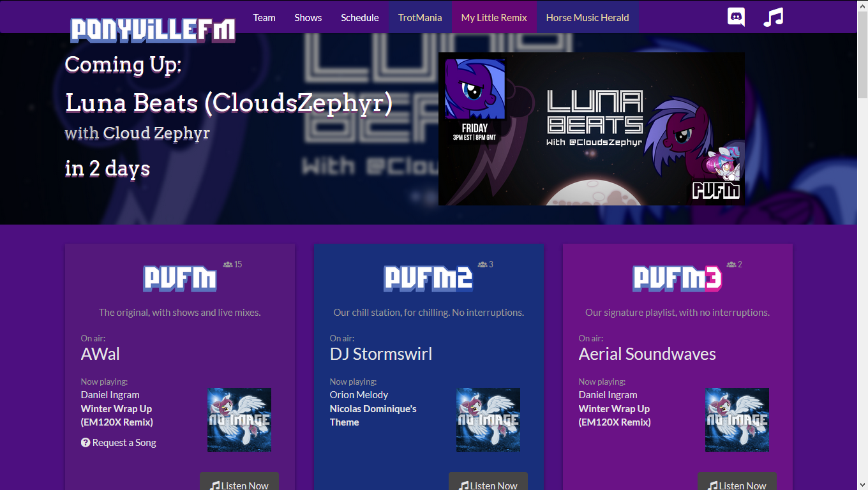The width and height of the screenshot is (868, 490).
Task: Go to the TrotMania tab
Action: (420, 17)
